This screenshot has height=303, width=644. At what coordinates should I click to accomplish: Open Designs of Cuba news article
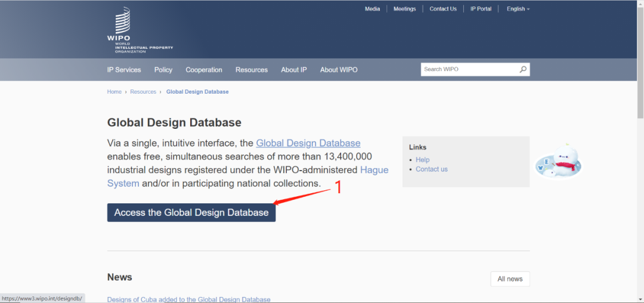tap(189, 299)
